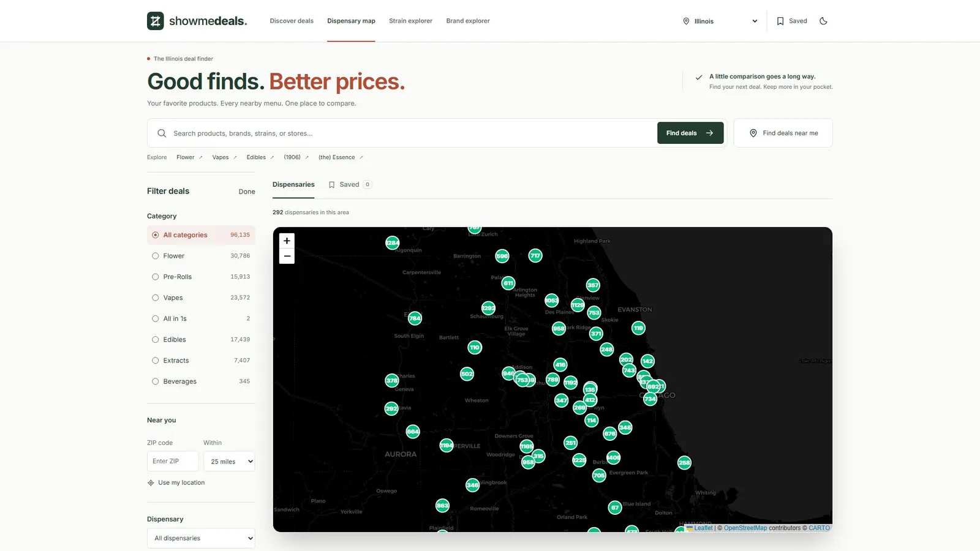Image resolution: width=980 pixels, height=551 pixels.
Task: Open map cluster marker 357
Action: [x=593, y=285]
